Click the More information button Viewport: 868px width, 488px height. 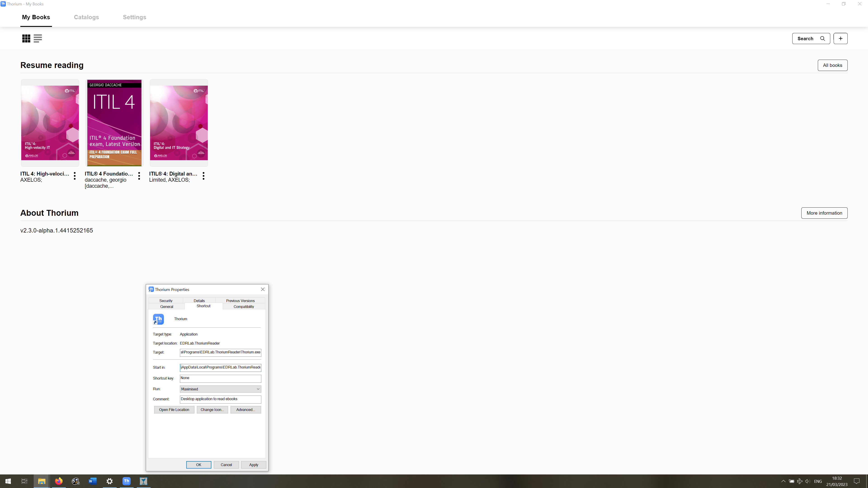tap(824, 213)
